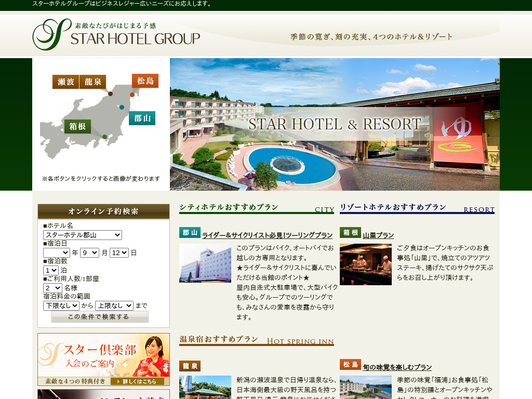The height and width of the screenshot is (399, 532).
Task: Open the guests per room dropdown
Action: pyautogui.click(x=52, y=288)
